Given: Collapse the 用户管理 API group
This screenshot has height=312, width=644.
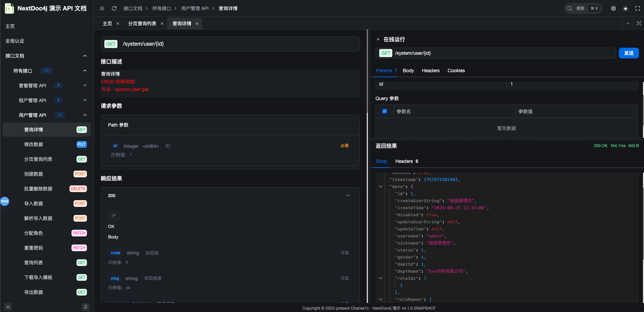Looking at the screenshot, I should click(85, 115).
